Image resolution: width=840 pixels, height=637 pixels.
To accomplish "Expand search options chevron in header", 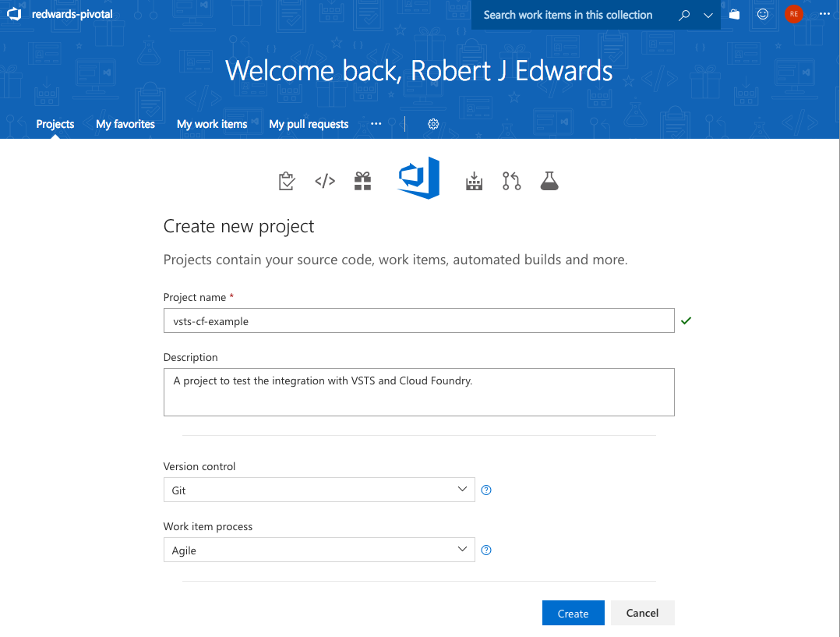I will click(x=708, y=15).
